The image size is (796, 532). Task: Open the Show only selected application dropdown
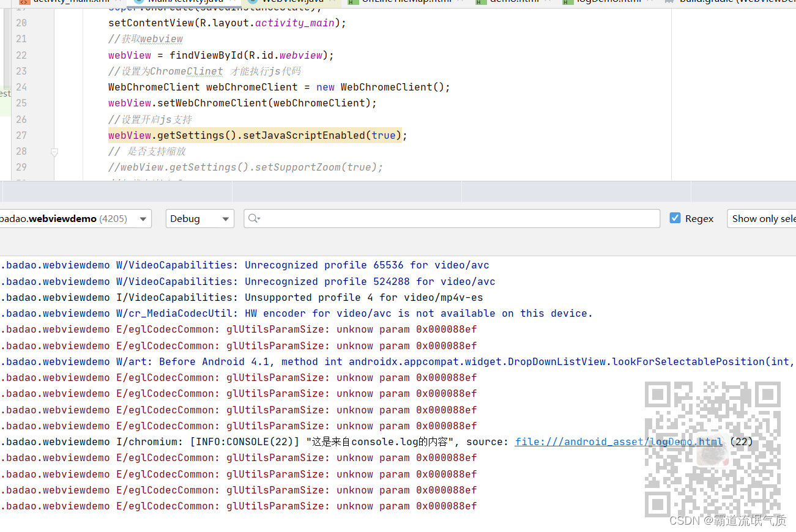pyautogui.click(x=765, y=218)
